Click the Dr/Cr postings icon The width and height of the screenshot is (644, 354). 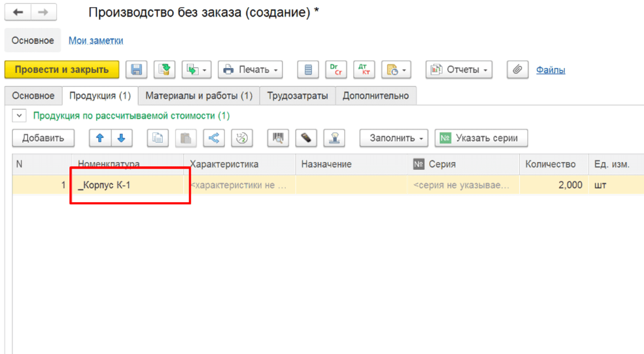(336, 69)
